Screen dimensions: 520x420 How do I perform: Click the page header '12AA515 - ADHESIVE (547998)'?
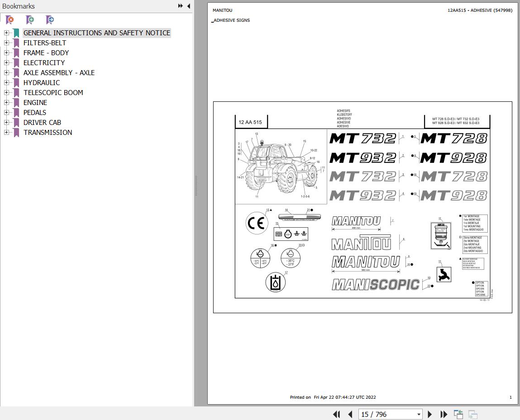pos(480,10)
